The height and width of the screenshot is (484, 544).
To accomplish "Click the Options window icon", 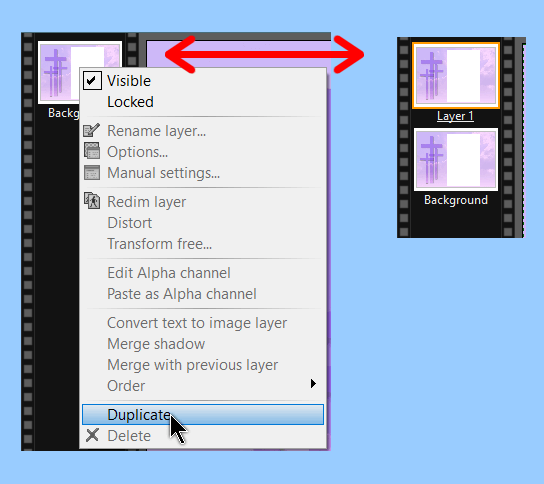I will 92,151.
